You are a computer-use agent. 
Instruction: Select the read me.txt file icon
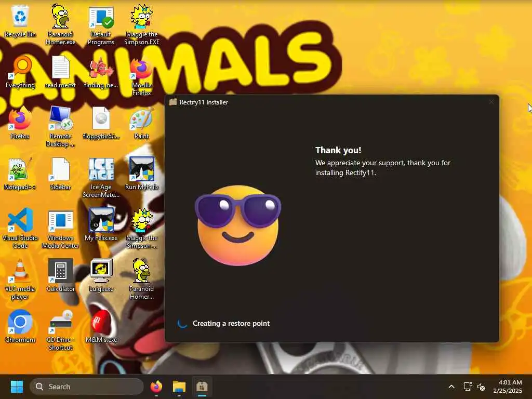[60, 72]
